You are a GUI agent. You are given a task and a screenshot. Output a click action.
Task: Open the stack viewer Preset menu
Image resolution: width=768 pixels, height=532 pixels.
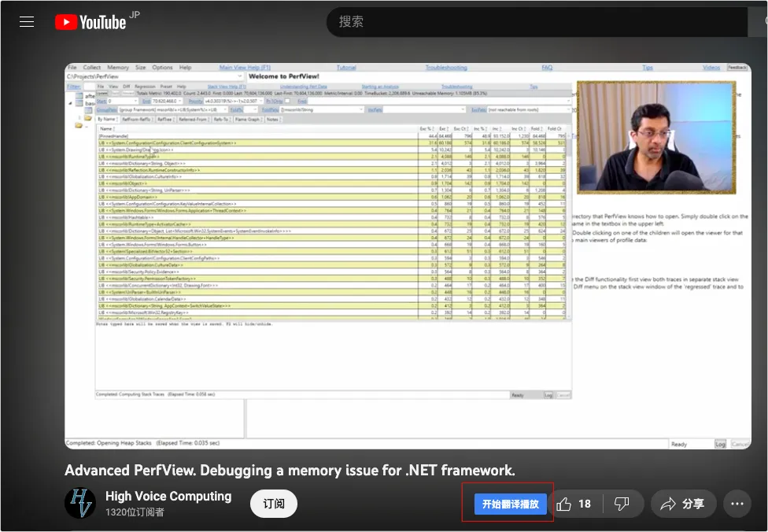(166, 87)
